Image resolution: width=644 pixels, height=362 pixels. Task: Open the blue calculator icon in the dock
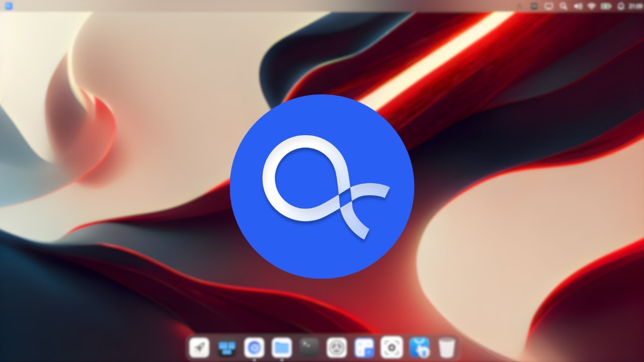[364, 347]
